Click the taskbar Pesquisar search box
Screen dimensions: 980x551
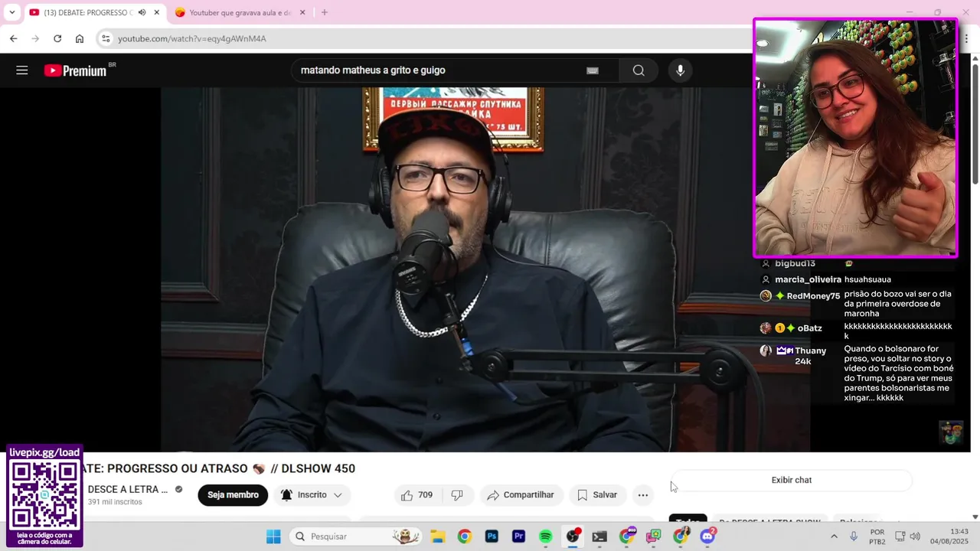[x=357, y=536]
